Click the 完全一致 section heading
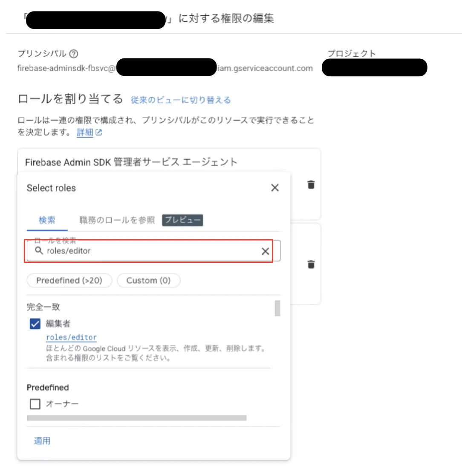 tap(43, 307)
